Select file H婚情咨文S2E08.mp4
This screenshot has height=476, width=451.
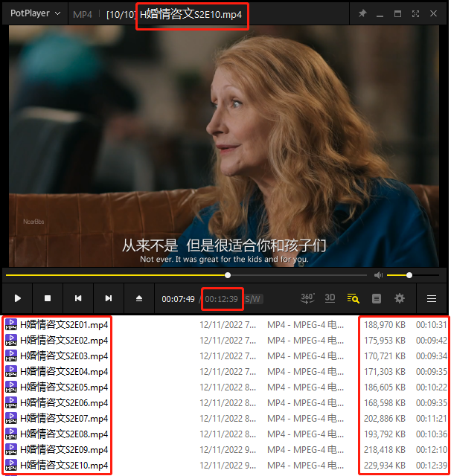(64, 434)
